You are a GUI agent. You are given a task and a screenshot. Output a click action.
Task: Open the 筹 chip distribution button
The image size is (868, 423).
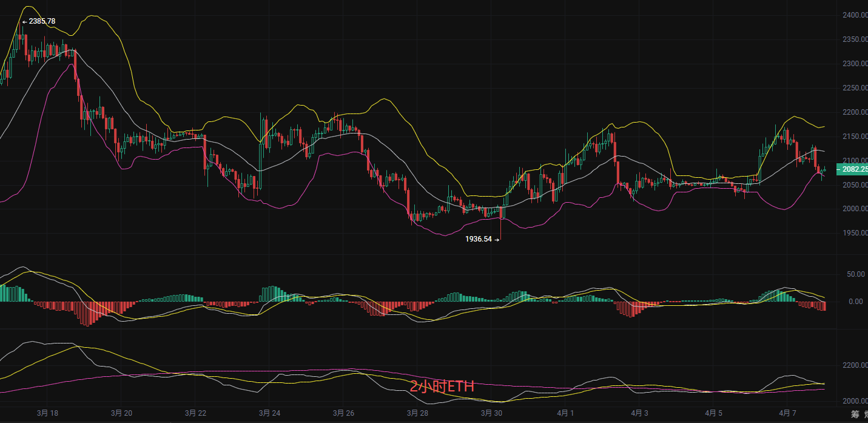855,415
